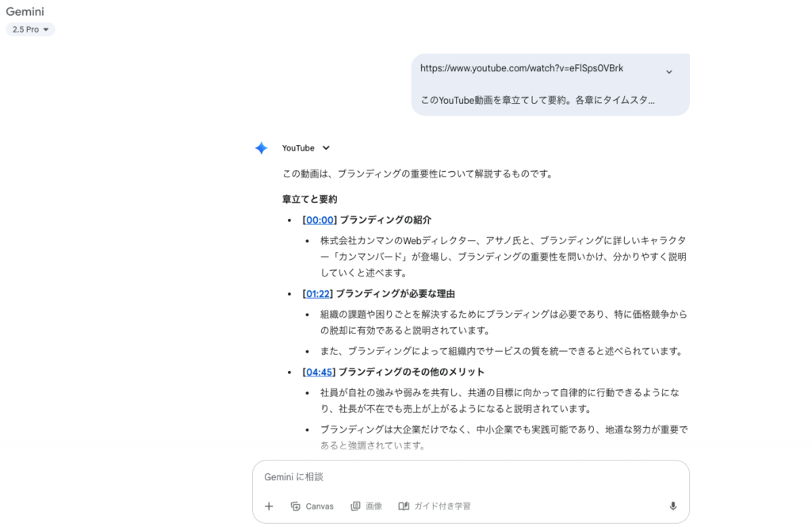812x527 pixels.
Task: Jump to the 01:22 timestamp link
Action: (317, 294)
